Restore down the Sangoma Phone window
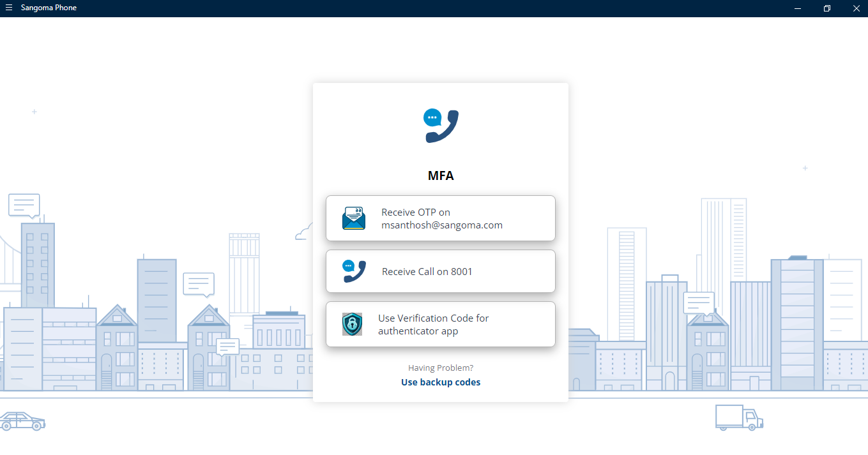Image resolution: width=868 pixels, height=455 pixels. click(x=827, y=8)
